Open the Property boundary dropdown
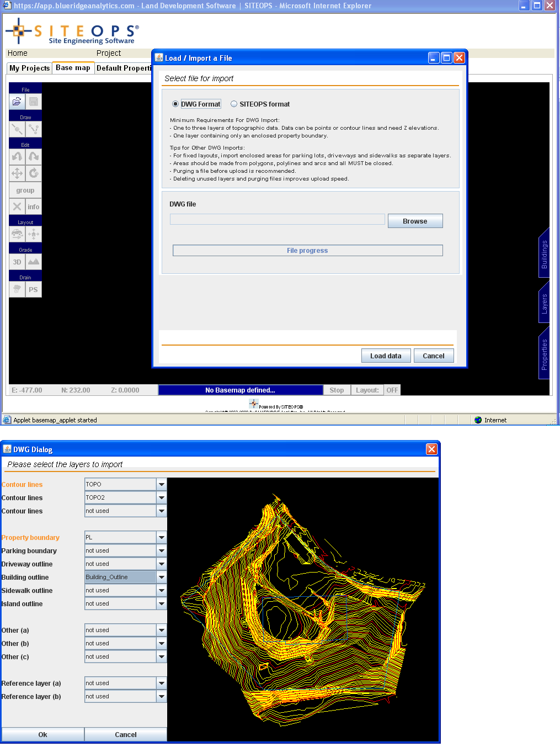The image size is (560, 747). (x=162, y=537)
